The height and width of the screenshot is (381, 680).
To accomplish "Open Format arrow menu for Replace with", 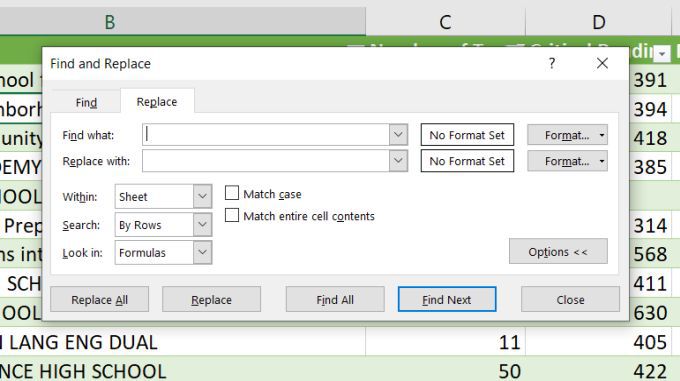I will coord(602,161).
